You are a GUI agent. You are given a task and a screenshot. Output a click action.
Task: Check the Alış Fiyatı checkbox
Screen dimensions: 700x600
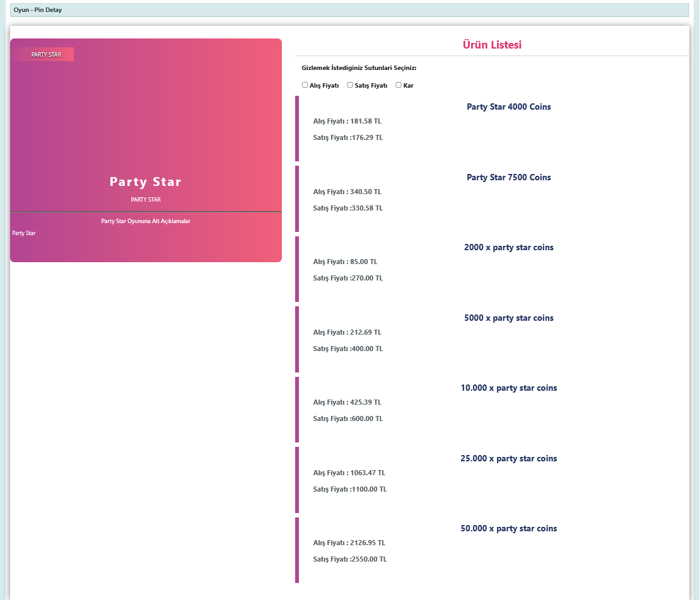coord(305,85)
